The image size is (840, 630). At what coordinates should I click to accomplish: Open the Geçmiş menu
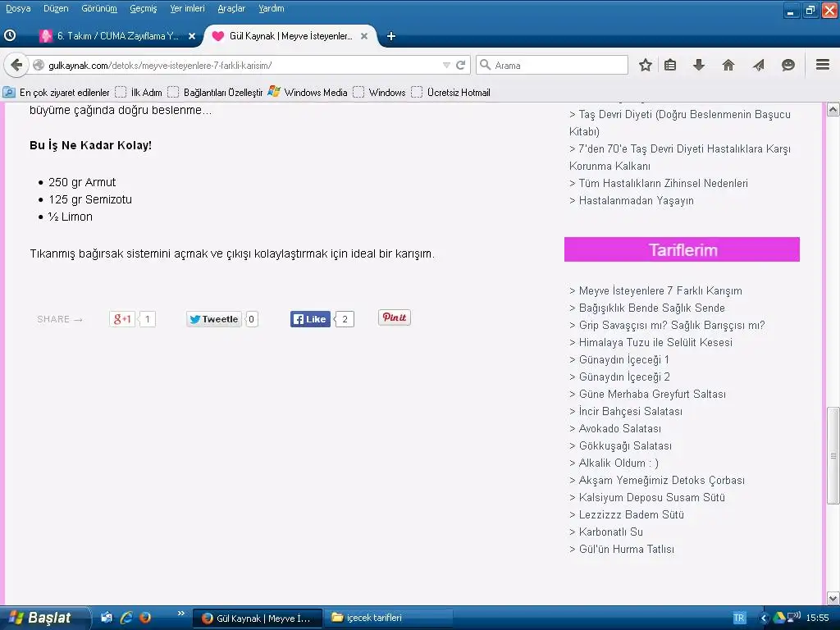click(143, 8)
